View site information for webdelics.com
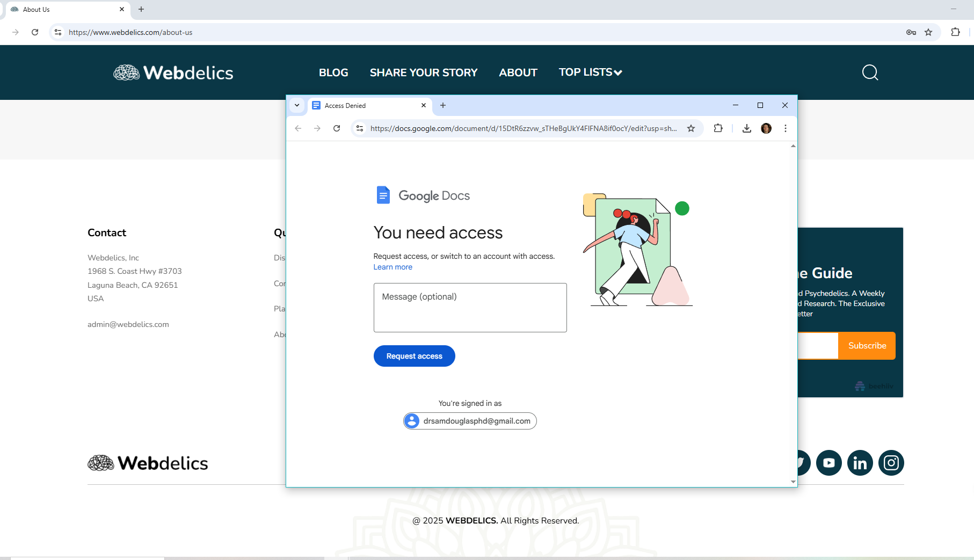The height and width of the screenshot is (560, 974). 58,32
